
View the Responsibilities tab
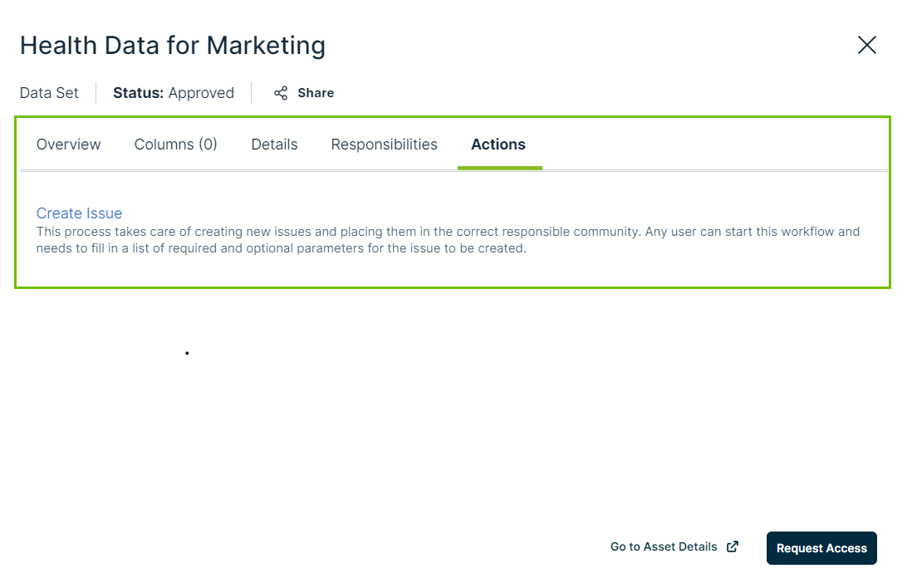coord(384,145)
